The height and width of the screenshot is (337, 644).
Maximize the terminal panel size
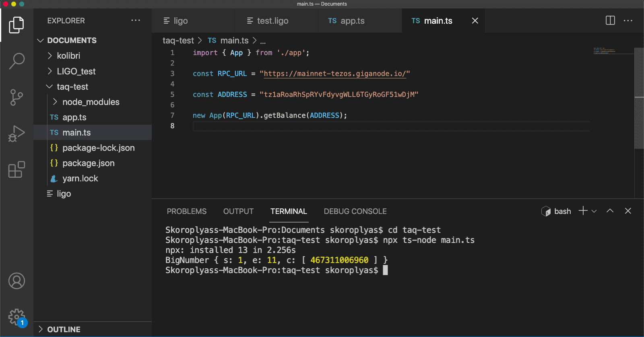click(x=610, y=211)
